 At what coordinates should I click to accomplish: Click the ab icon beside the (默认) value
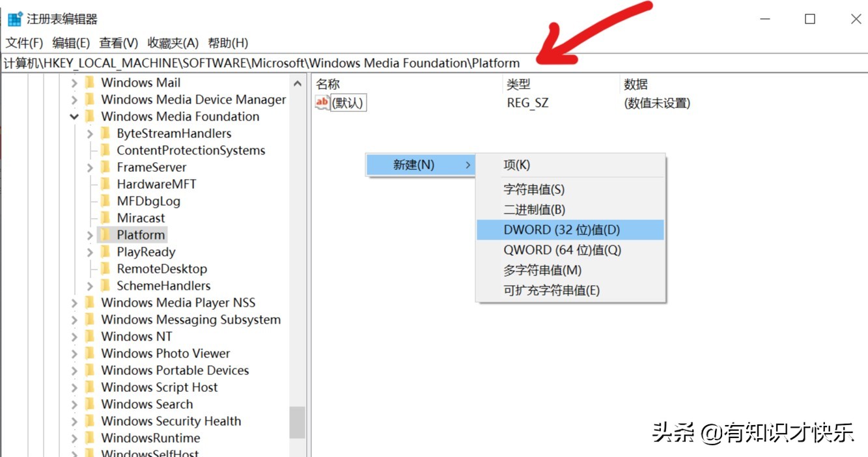click(x=321, y=102)
